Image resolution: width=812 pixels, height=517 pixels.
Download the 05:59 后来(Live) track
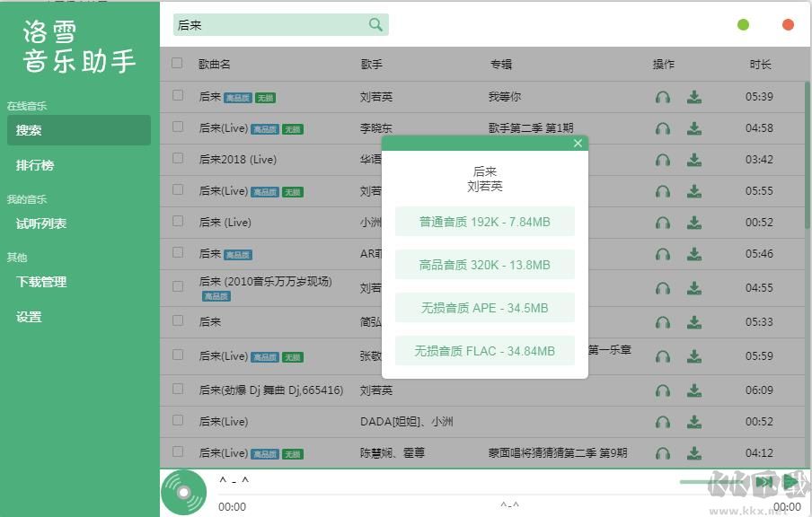[x=694, y=356]
